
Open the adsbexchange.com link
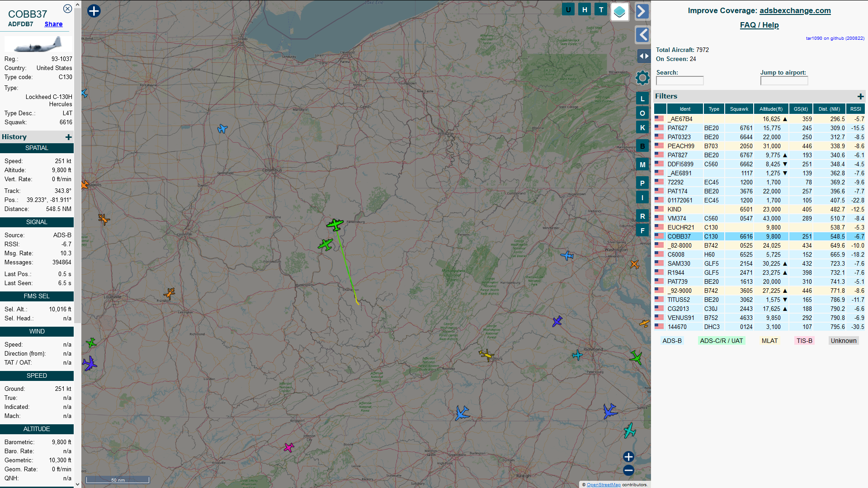click(x=795, y=10)
